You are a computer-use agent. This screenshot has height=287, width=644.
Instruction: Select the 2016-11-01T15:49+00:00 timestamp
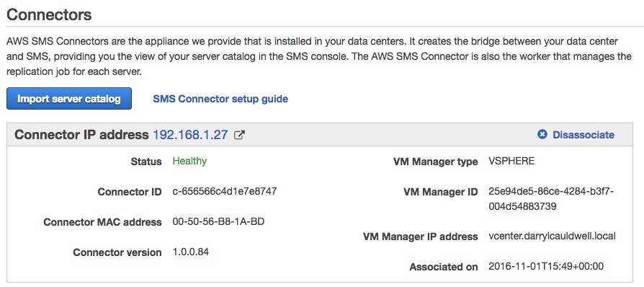pyautogui.click(x=546, y=266)
